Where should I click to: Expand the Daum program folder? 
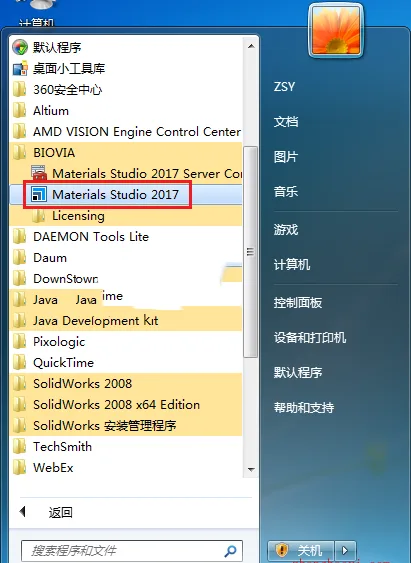click(x=126, y=258)
